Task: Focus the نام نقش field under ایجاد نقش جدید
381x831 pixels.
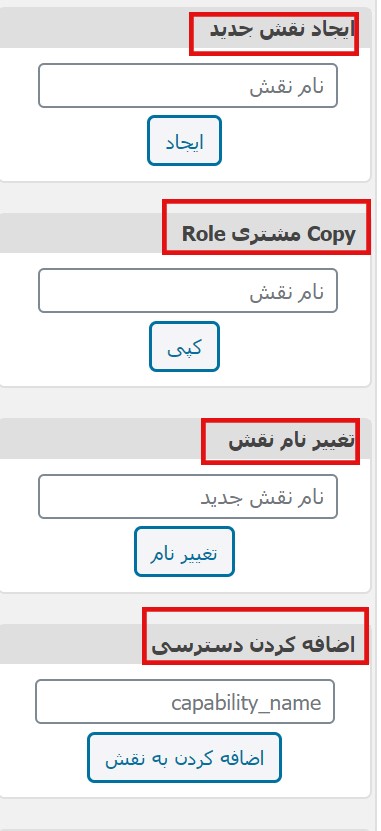Action: coord(188,86)
